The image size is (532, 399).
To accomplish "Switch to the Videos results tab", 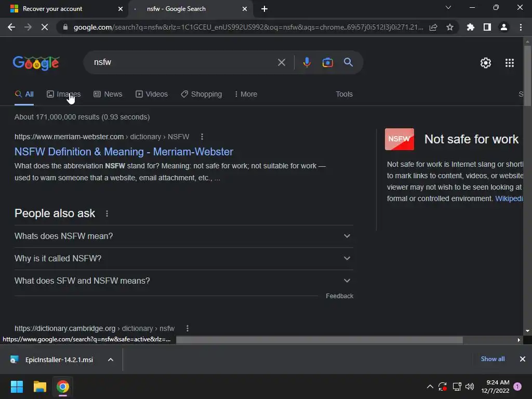I will 152,94.
